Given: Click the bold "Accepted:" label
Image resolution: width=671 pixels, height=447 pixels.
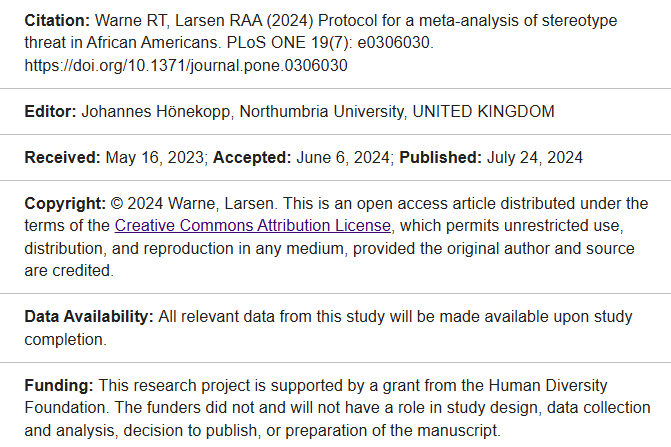Looking at the screenshot, I should [255, 157].
